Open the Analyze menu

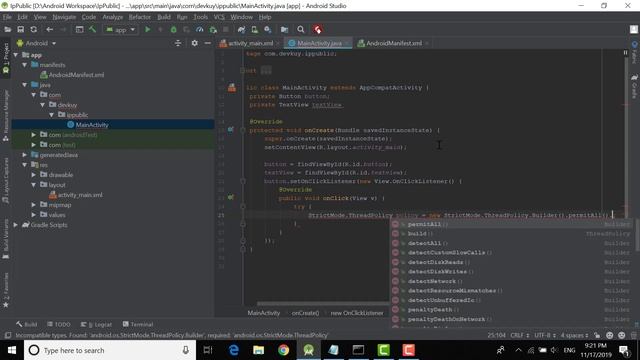pos(113,17)
